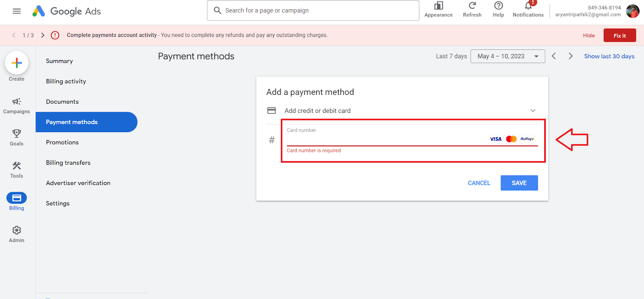This screenshot has width=644, height=299.
Task: Click the Card number is required error
Action: [314, 150]
